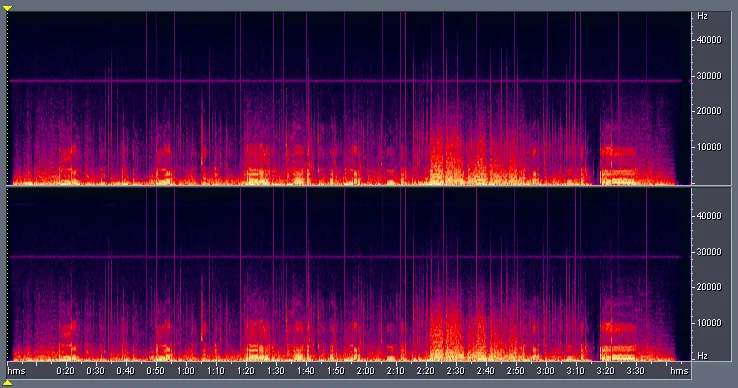Click the 0:40 mark on the time ruler
The image size is (738, 388).
click(126, 371)
